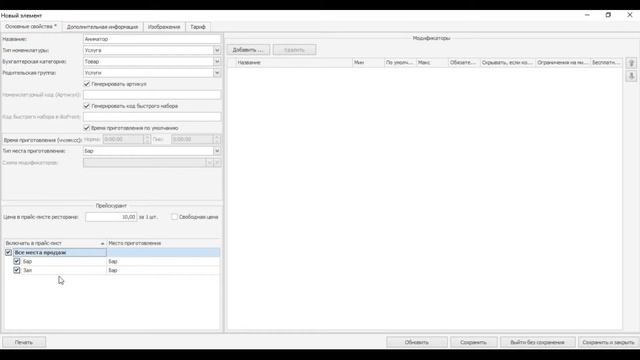Click the Удалить button in Модификаторы
The image size is (640, 360).
pyautogui.click(x=294, y=50)
